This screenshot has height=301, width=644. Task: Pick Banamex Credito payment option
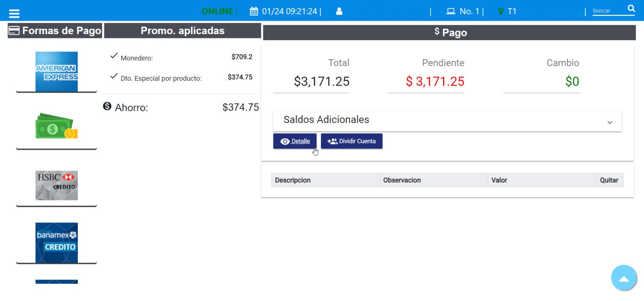(56, 242)
